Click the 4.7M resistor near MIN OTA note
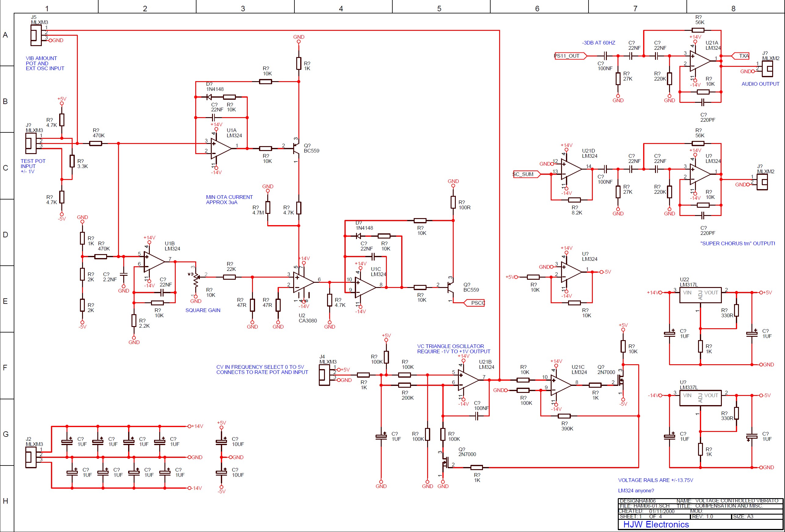The image size is (785, 532). pyautogui.click(x=268, y=207)
